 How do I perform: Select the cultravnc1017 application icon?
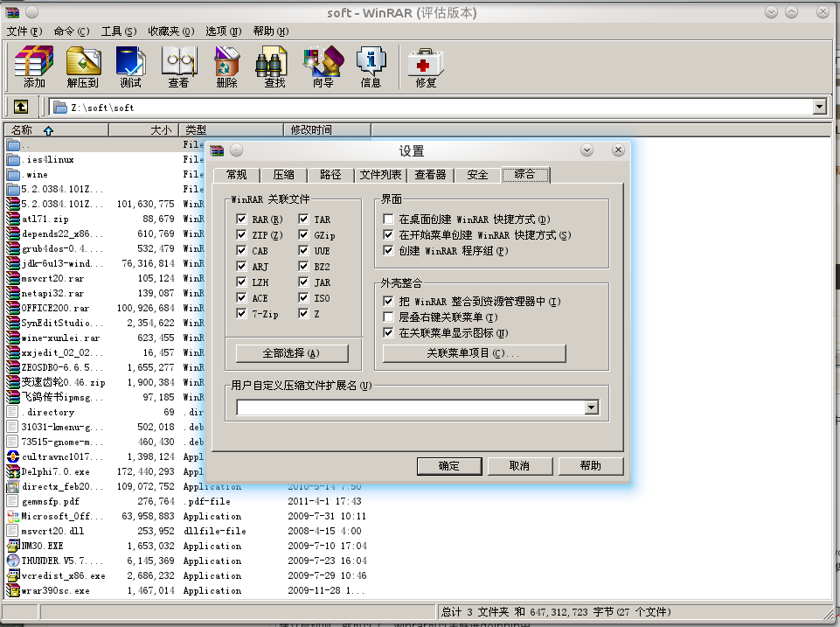coord(13,456)
